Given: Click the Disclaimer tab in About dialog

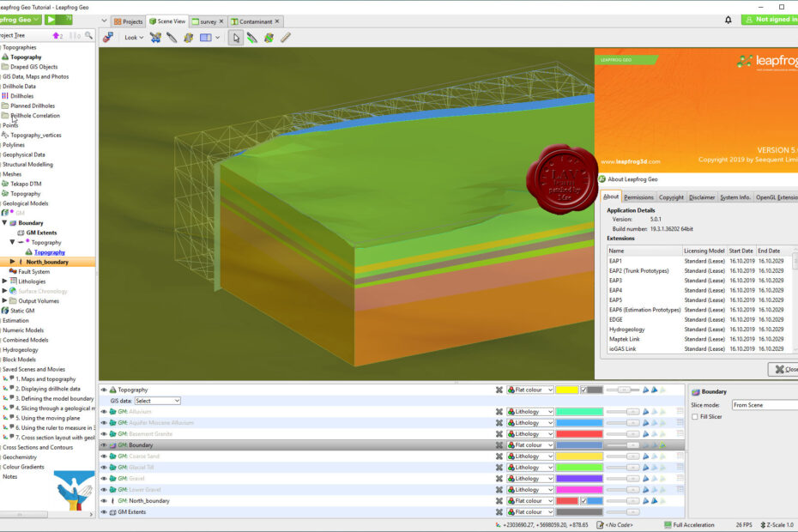Looking at the screenshot, I should (x=701, y=197).
